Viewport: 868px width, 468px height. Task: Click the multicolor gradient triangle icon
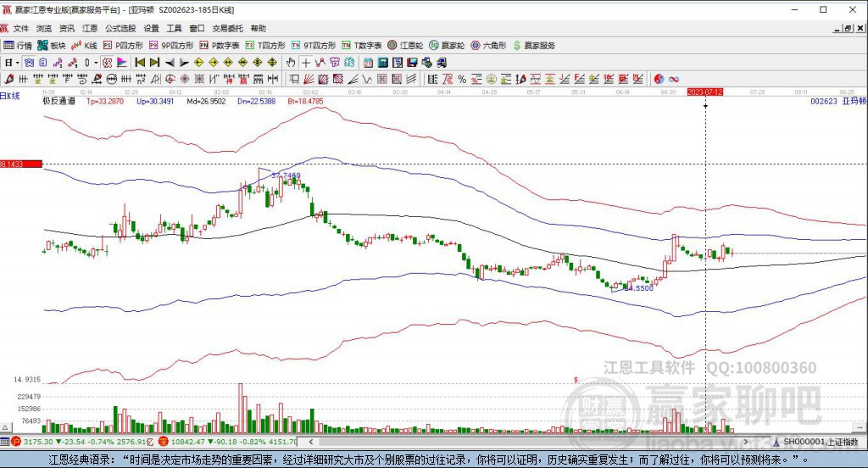pyautogui.click(x=122, y=63)
